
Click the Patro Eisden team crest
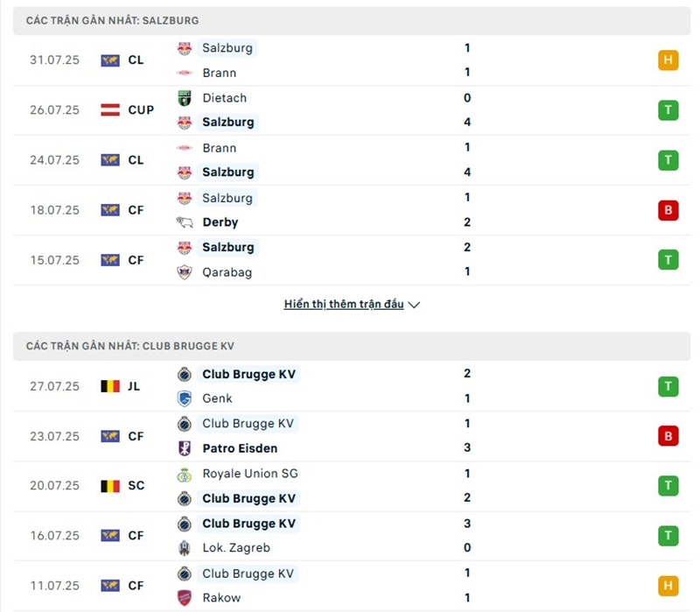185,448
